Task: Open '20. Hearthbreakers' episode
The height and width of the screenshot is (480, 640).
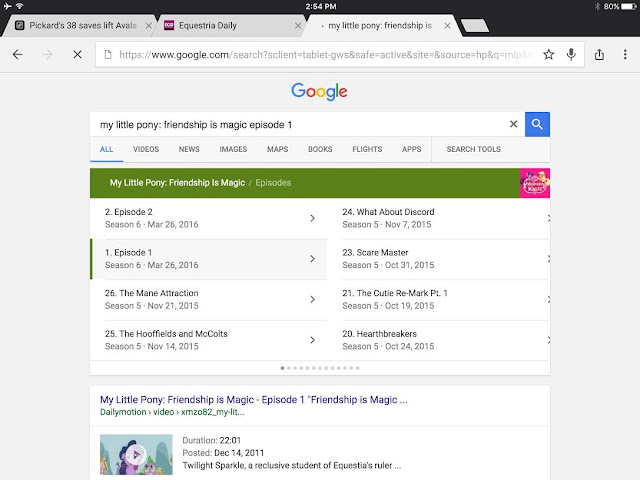Action: pos(445,340)
